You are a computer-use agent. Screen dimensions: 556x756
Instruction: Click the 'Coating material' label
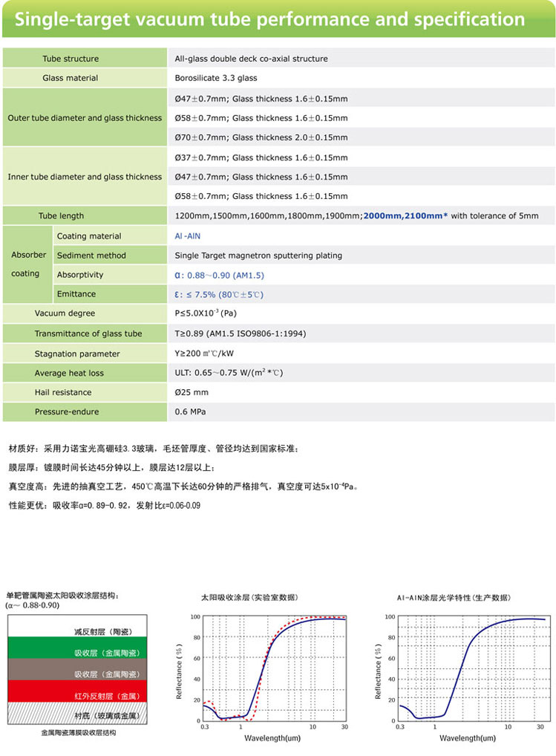point(89,235)
